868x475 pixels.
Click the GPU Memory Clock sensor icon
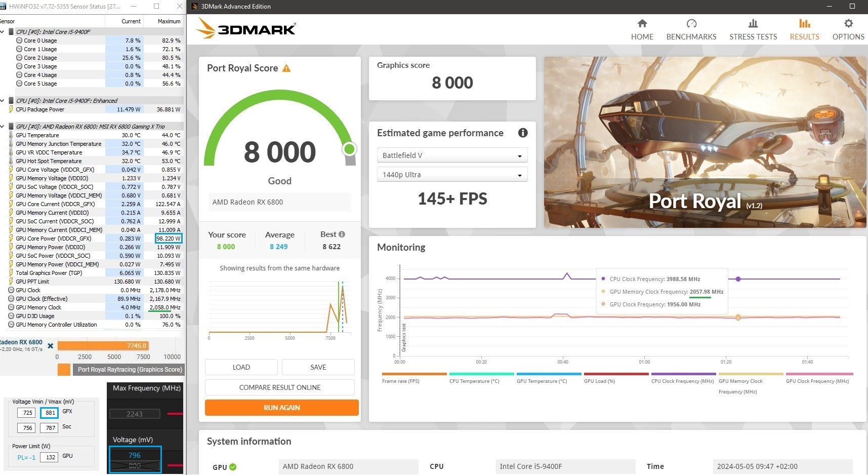11,307
